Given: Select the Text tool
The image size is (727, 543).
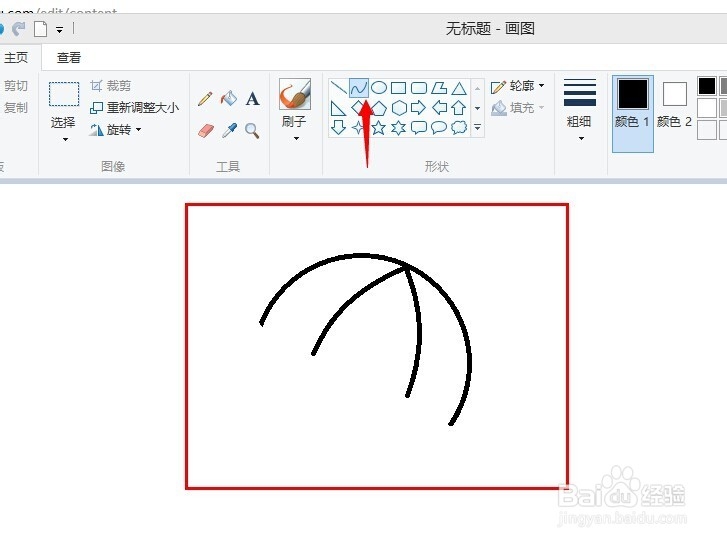Looking at the screenshot, I should coord(253,99).
